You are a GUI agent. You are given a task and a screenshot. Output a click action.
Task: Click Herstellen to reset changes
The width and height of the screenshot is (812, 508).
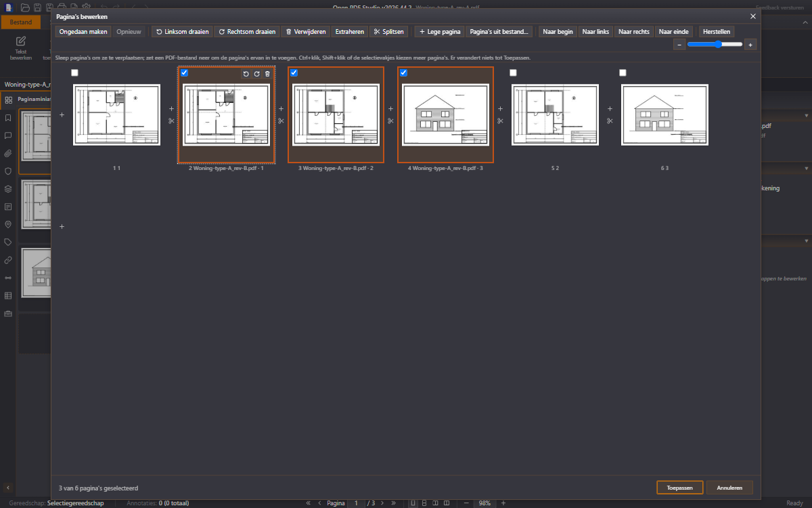pos(717,32)
